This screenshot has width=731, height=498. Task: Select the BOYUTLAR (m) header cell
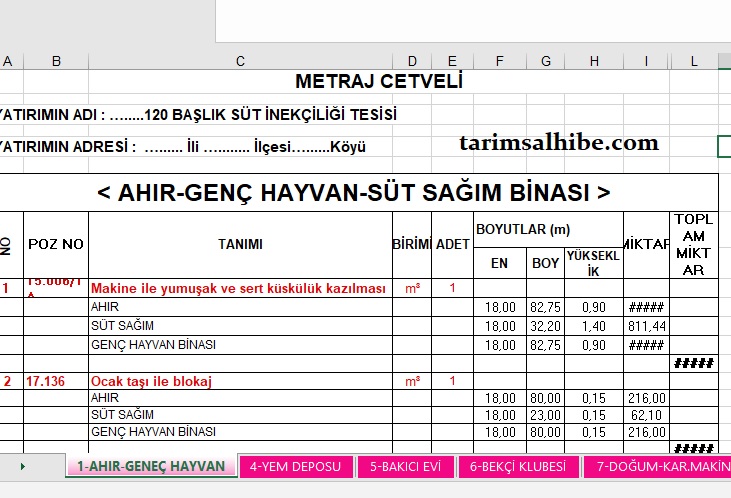click(x=548, y=229)
